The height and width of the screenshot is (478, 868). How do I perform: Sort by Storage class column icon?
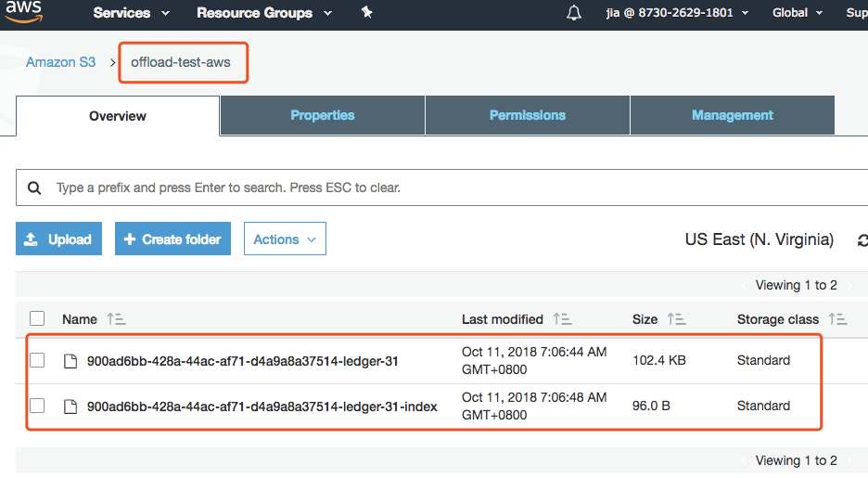tap(837, 319)
